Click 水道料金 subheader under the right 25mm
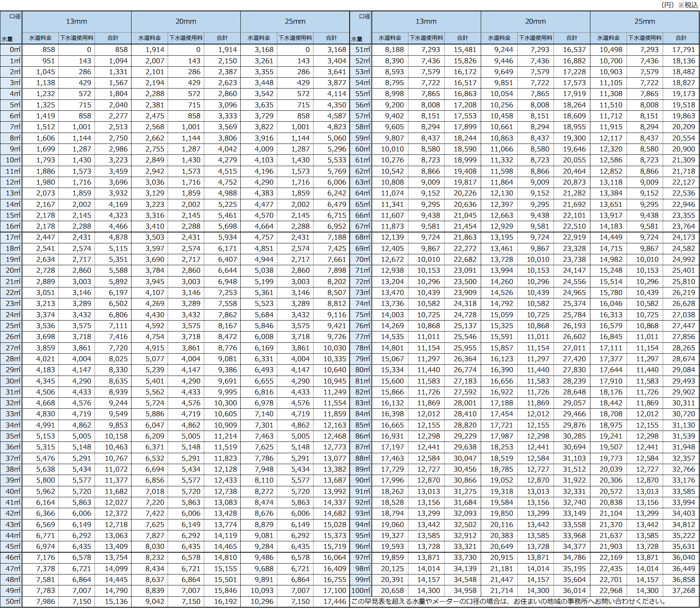This screenshot has width=700, height=608. (608, 38)
